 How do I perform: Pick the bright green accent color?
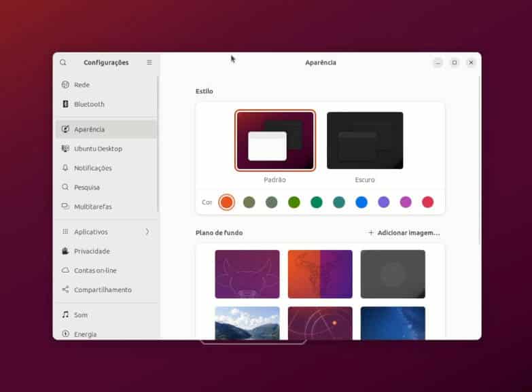pyautogui.click(x=294, y=202)
